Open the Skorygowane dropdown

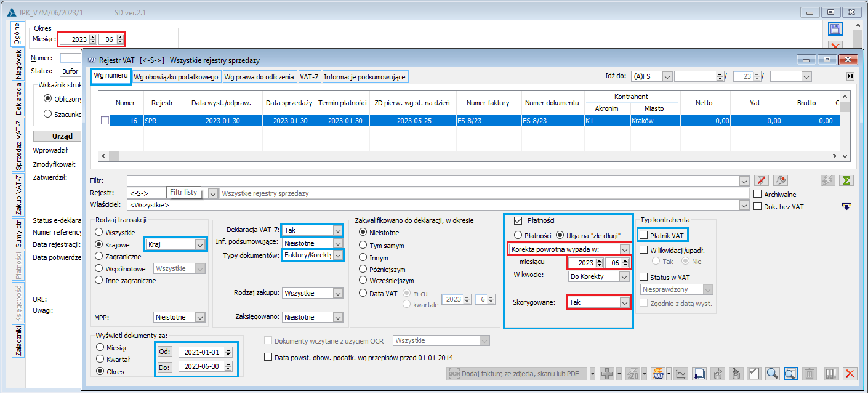pos(625,302)
